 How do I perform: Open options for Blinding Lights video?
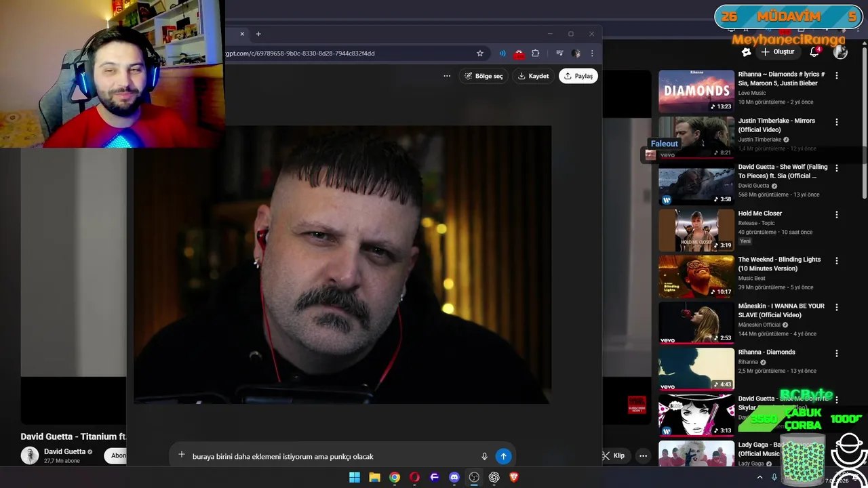[837, 261]
